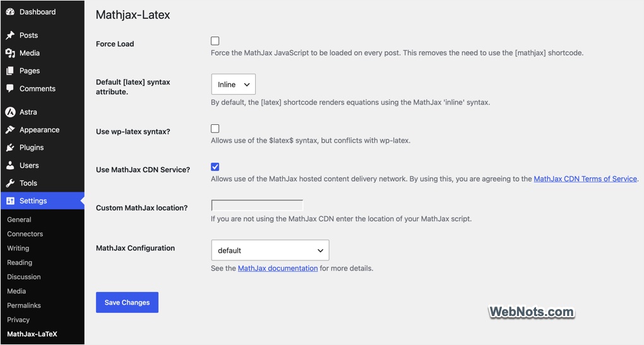Click the Posts pushpin icon
This screenshot has height=345, width=644.
10,35
